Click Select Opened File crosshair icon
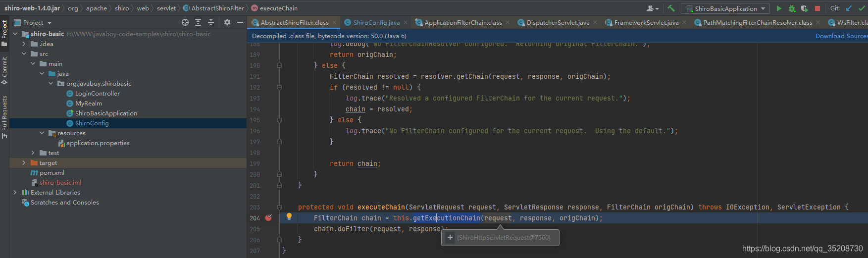 (185, 22)
